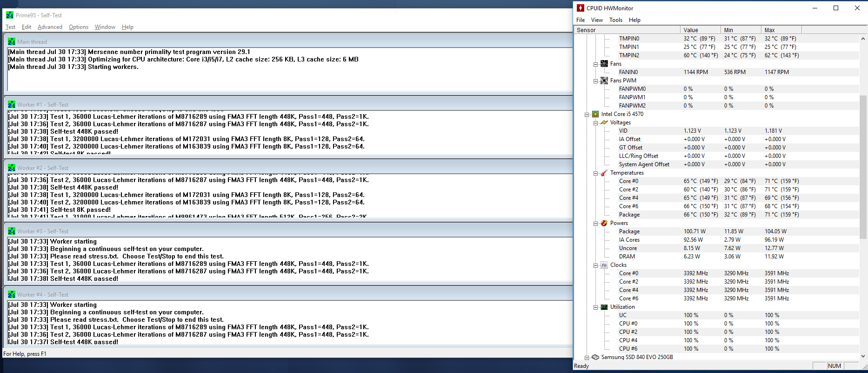The width and height of the screenshot is (868, 373).
Task: Click the CPUID HWMonitor title bar icon
Action: (581, 8)
